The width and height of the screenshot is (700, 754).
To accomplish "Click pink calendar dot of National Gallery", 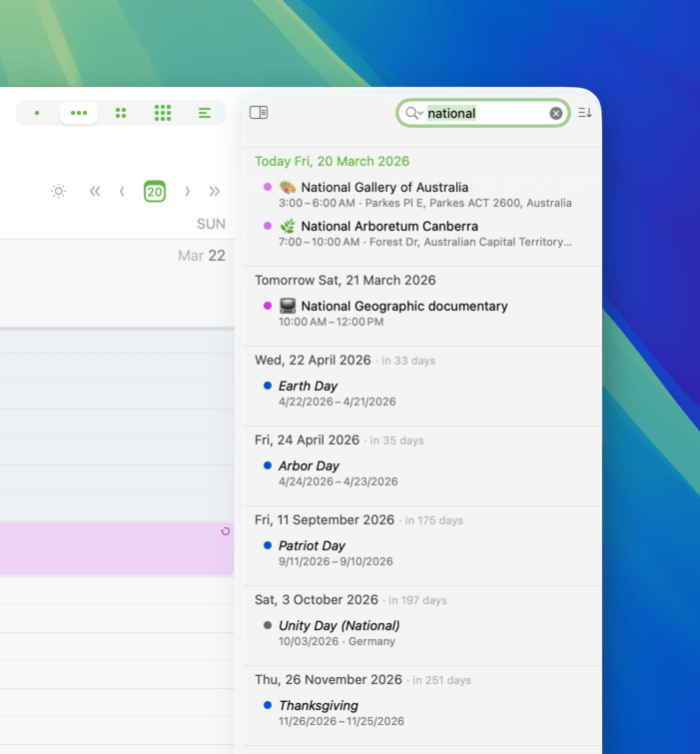I will (268, 187).
